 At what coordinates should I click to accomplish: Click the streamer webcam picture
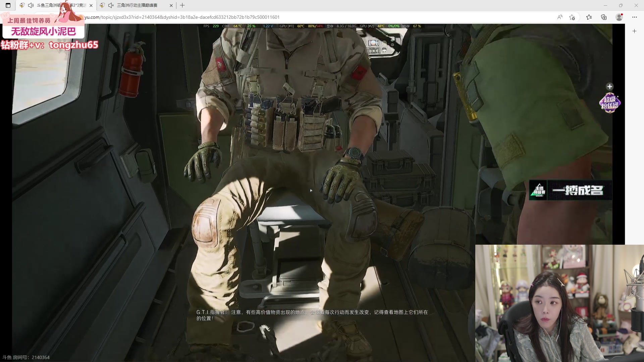click(x=559, y=303)
